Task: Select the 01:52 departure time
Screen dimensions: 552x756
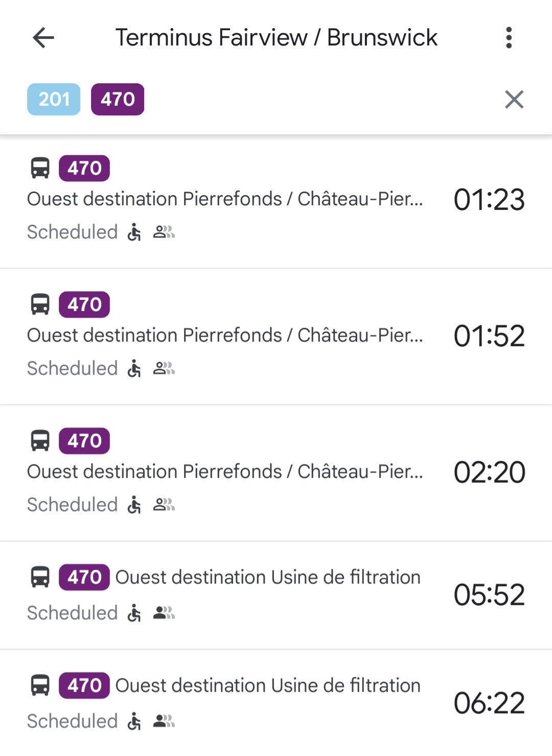Action: [489, 336]
